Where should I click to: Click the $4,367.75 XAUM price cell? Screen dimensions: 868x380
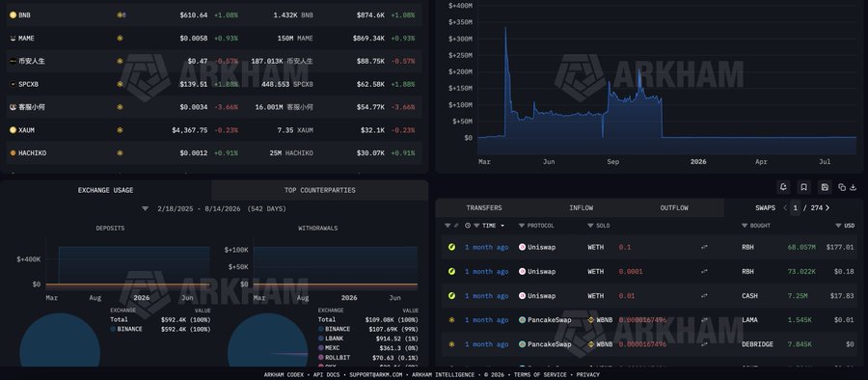click(190, 129)
